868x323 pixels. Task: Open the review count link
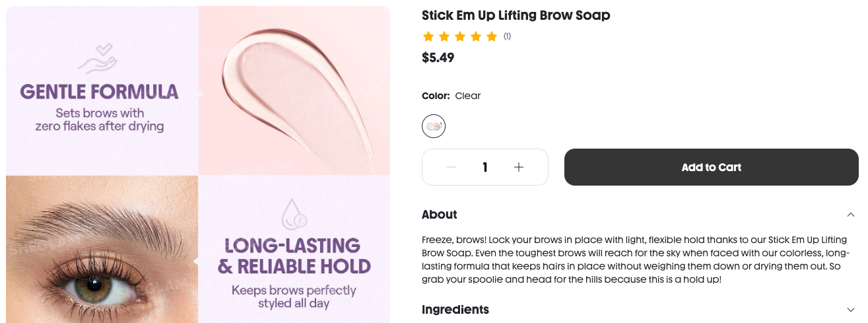pyautogui.click(x=507, y=36)
